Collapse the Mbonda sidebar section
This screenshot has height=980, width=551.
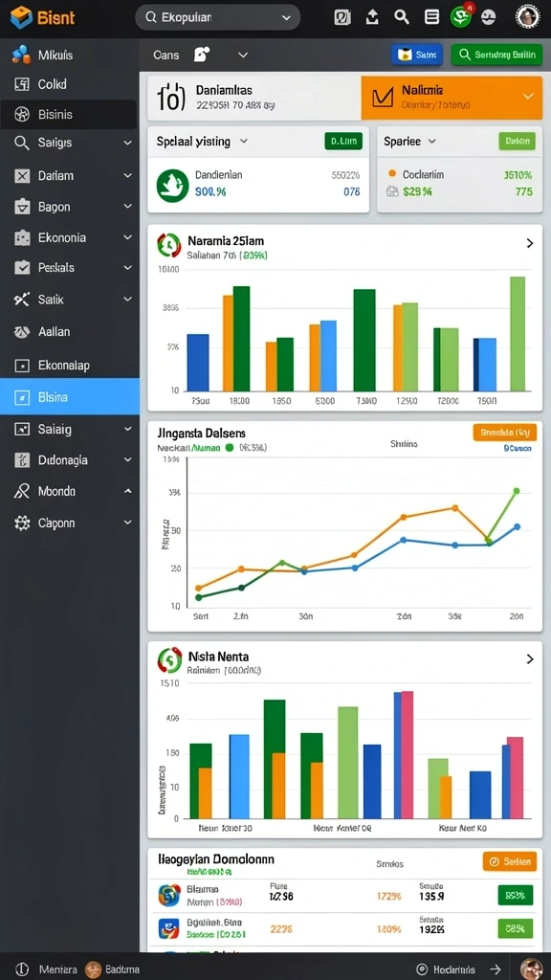tap(127, 491)
